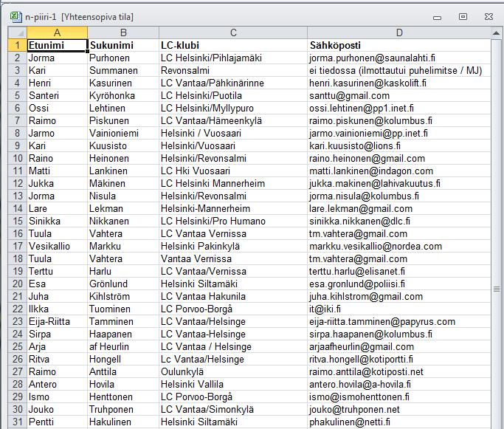The image size is (504, 429).
Task: Click cell containing Hongell
Action: click(123, 359)
